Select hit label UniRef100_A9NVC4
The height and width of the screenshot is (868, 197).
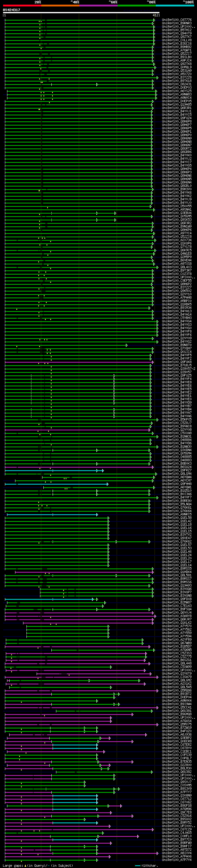(176, 98)
